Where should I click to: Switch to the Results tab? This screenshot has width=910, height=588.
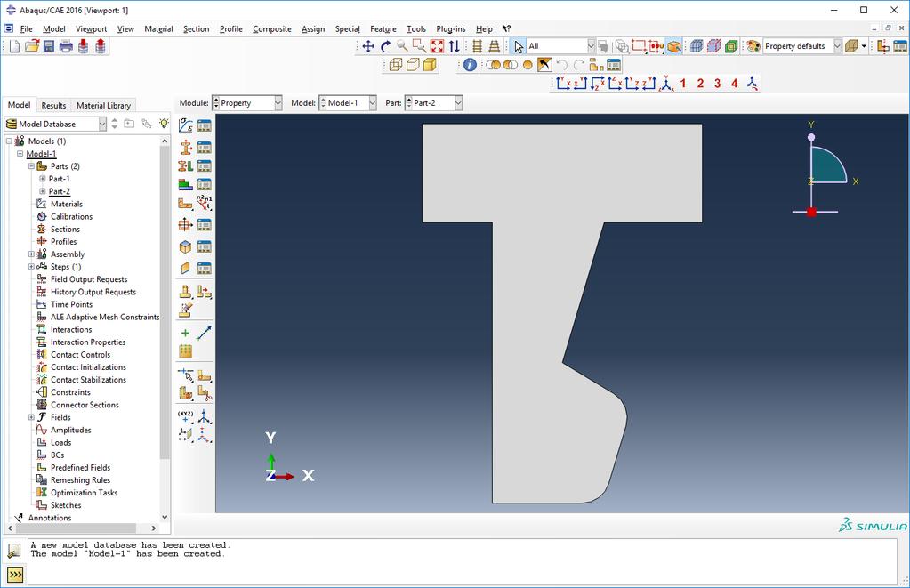[x=53, y=106]
